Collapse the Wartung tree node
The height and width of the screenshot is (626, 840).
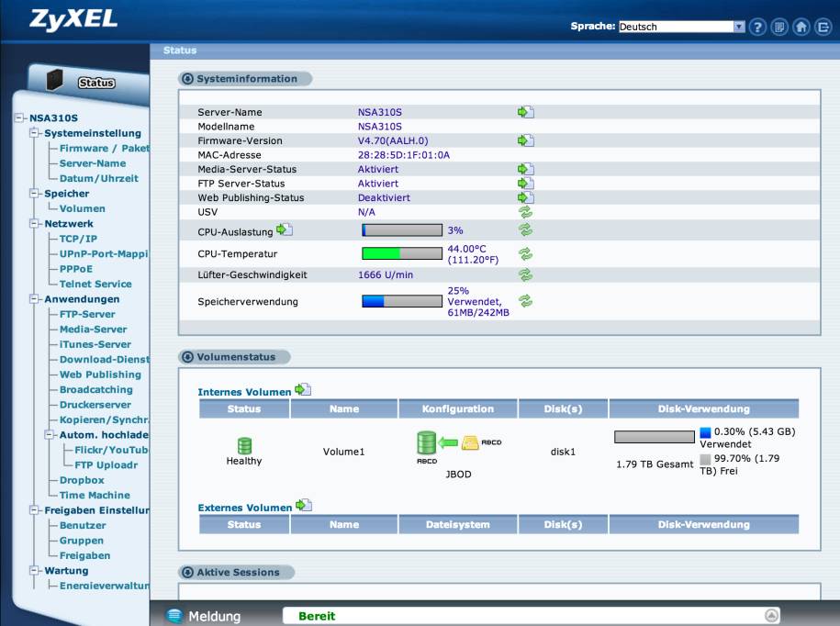click(x=34, y=571)
